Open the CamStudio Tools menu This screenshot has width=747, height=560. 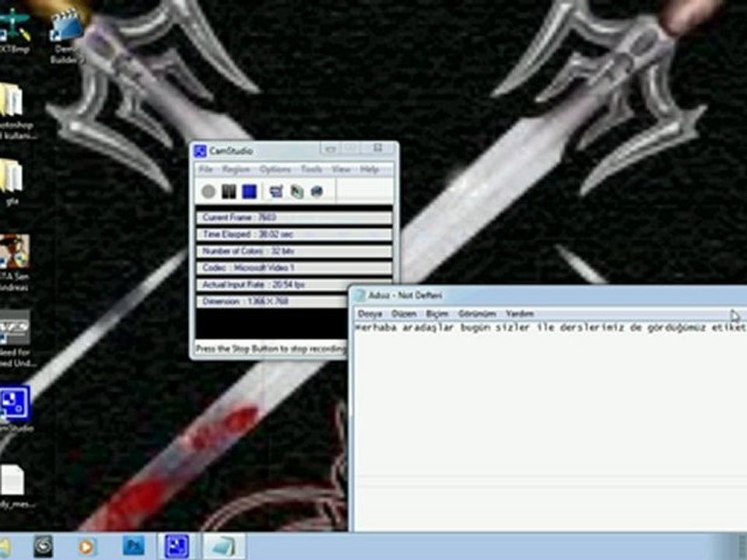(x=311, y=170)
